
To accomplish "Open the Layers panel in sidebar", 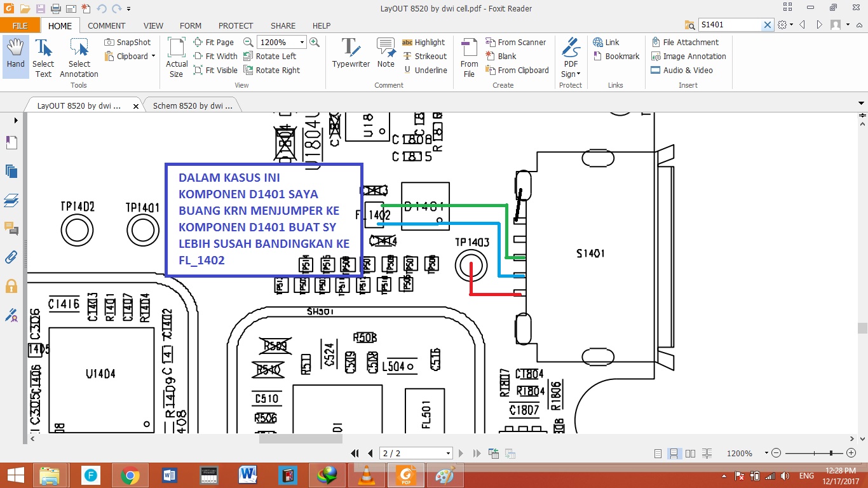I will click(x=11, y=200).
